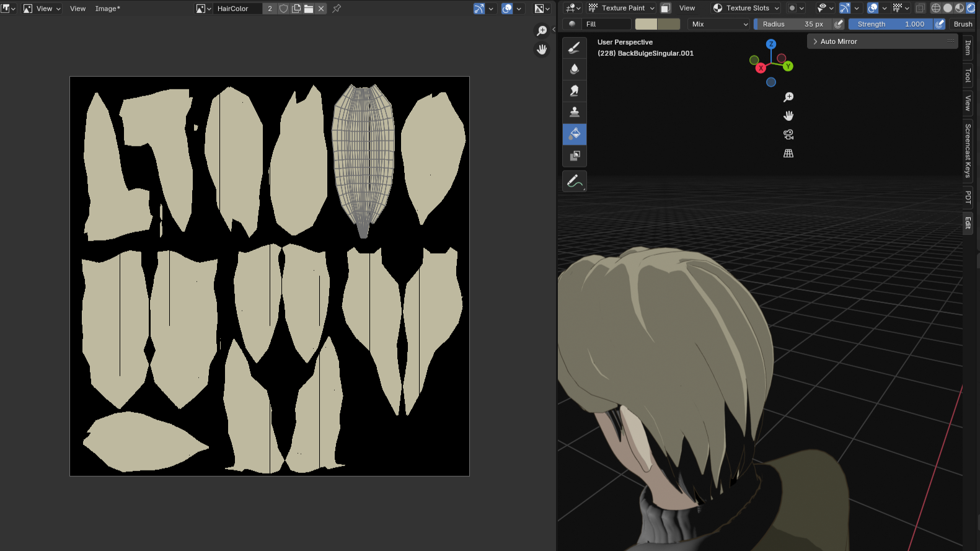The width and height of the screenshot is (980, 551).
Task: Open Image* menu in image editor
Action: [108, 9]
